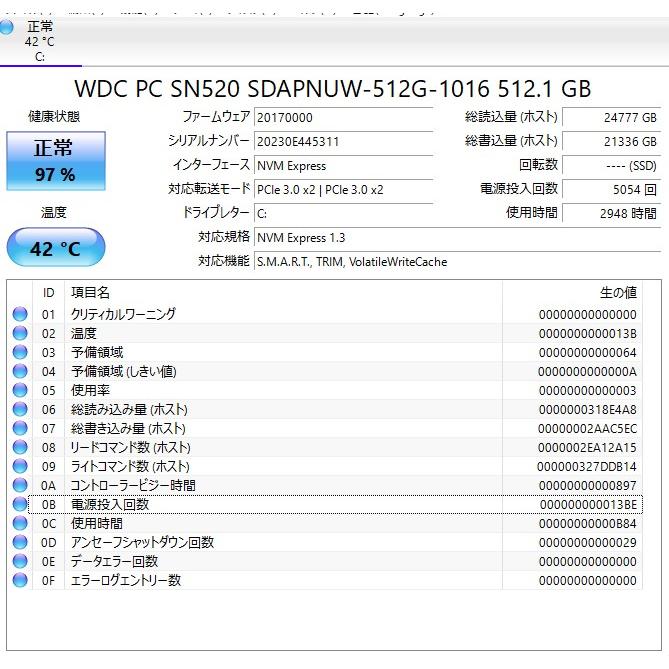Select the クリティカルワーニング attribute name
The height and width of the screenshot is (669, 669).
(x=123, y=314)
